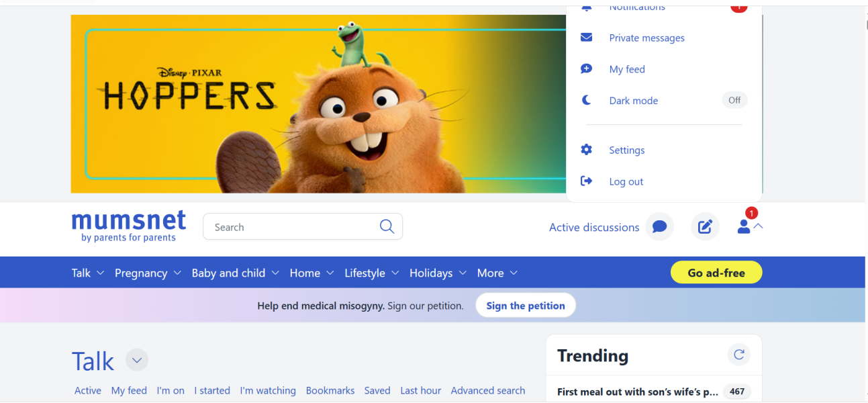Viewport: 868px width, 403px height.
Task: Open the Last hour filter
Action: pos(421,390)
